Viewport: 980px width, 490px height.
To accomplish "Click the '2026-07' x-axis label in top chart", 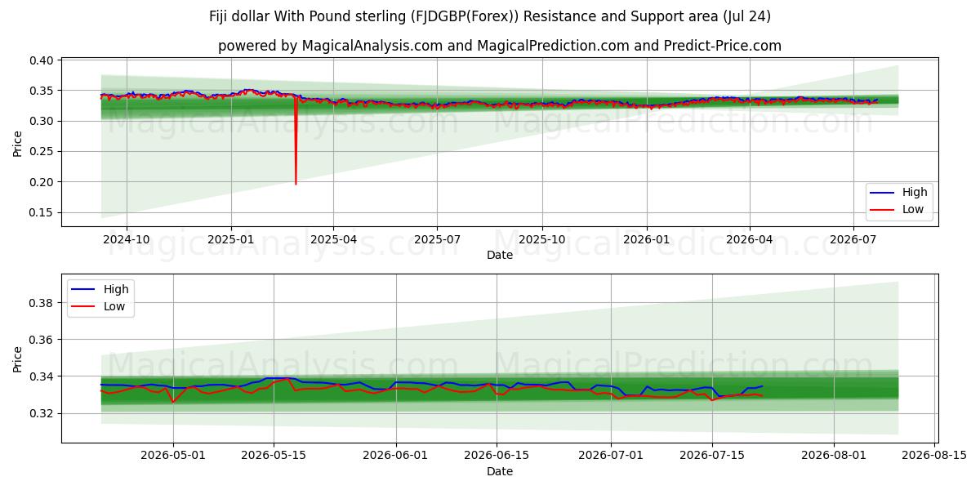I will (853, 240).
